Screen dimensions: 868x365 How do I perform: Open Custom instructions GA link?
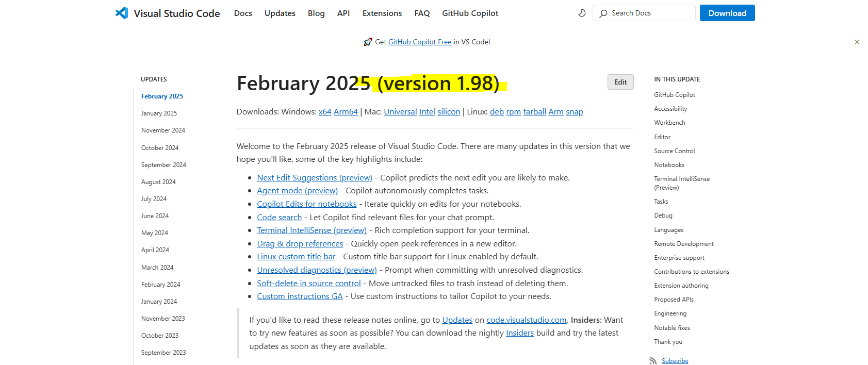point(300,296)
